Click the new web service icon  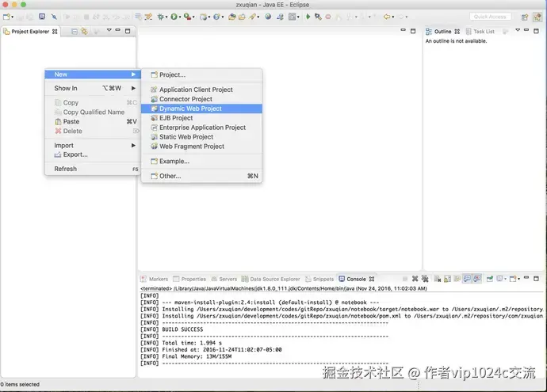pos(216,17)
